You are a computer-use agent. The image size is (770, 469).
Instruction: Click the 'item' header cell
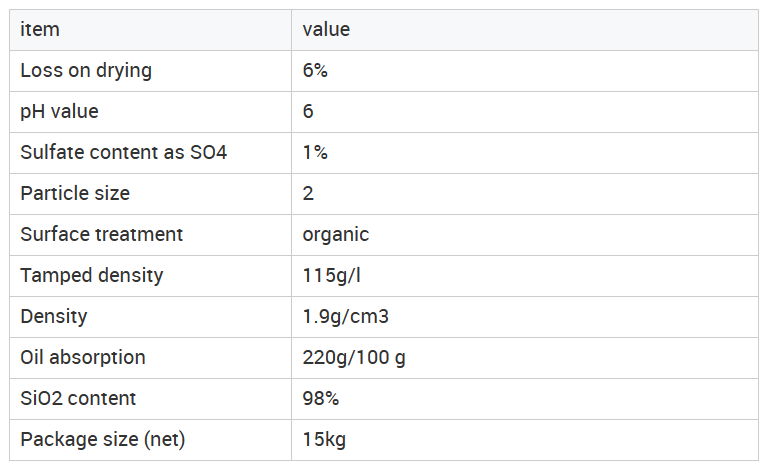40,30
